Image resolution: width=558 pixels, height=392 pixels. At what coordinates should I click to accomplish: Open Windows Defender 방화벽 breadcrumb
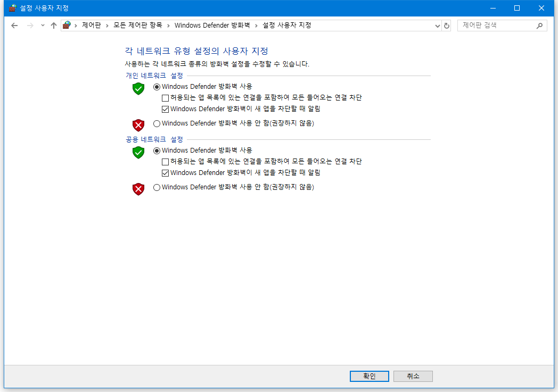[212, 25]
